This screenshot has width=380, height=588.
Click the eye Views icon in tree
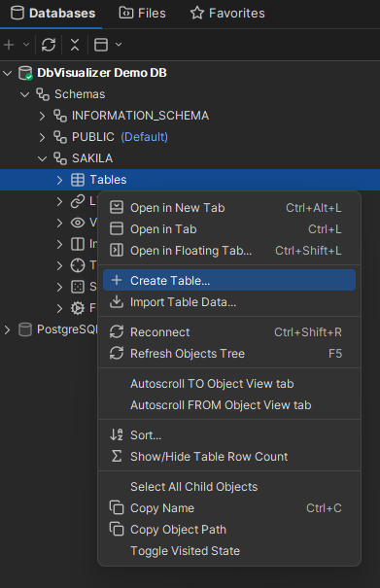click(78, 223)
